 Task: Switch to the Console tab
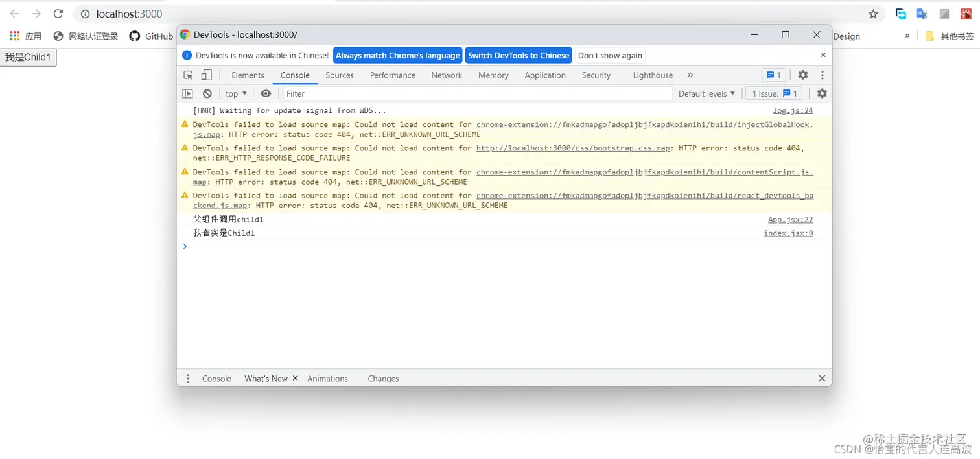(x=295, y=75)
